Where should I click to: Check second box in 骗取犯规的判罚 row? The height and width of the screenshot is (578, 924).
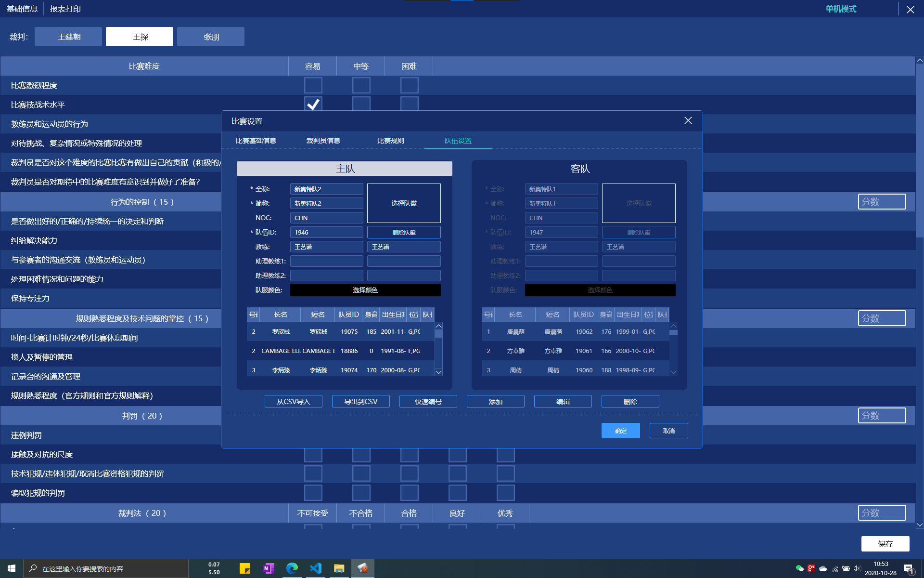(x=361, y=493)
